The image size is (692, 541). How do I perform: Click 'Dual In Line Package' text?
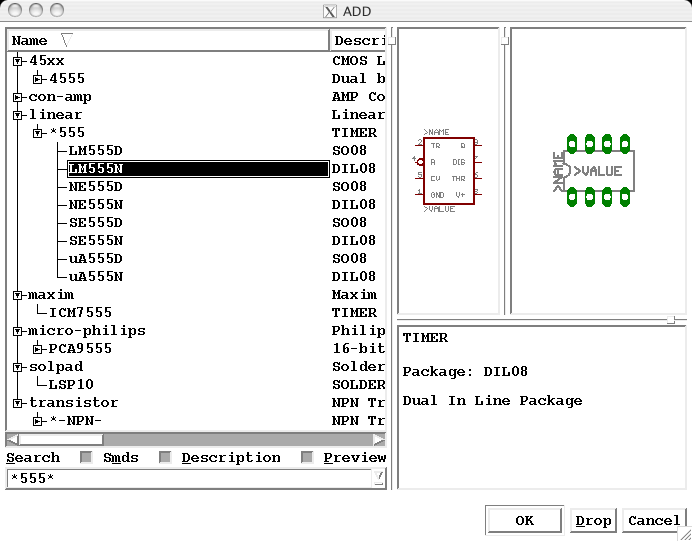point(492,401)
